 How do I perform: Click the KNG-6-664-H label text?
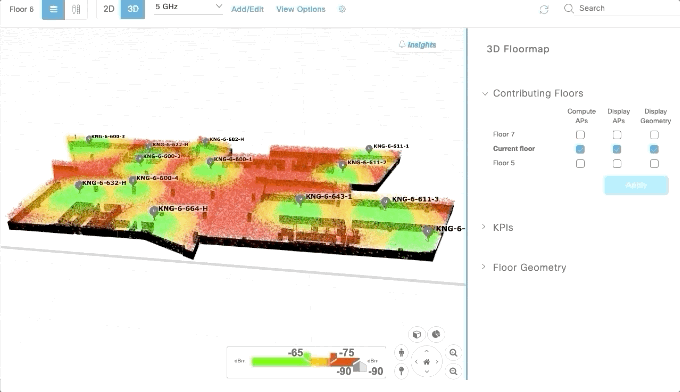pos(183,209)
